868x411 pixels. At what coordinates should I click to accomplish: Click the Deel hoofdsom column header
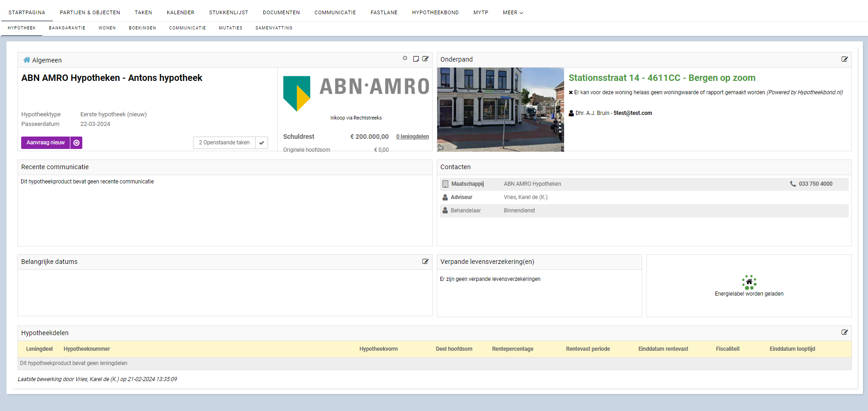454,349
